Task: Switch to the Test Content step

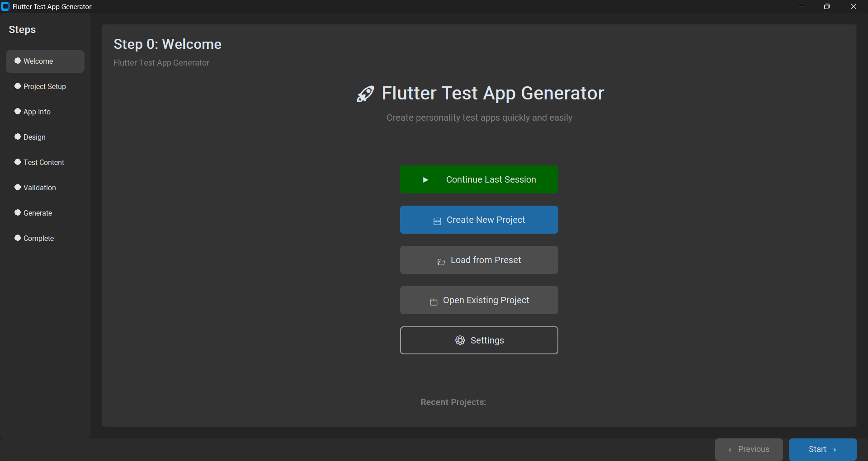Action: (44, 162)
